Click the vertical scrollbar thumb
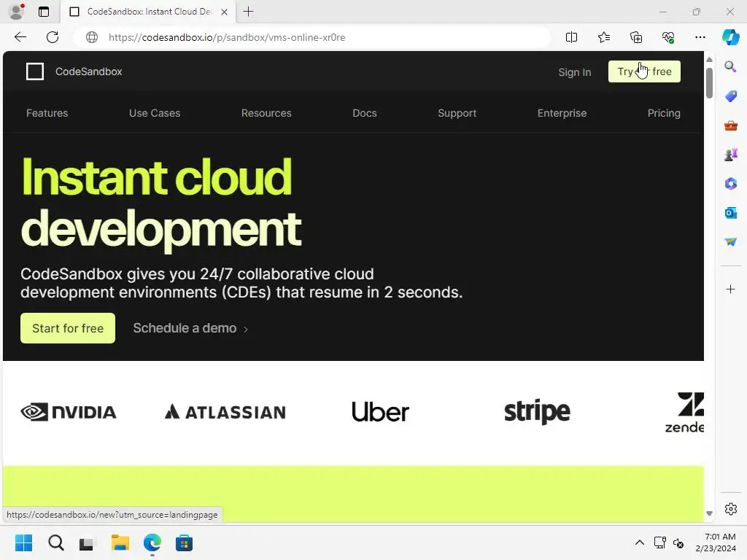747x560 pixels. tap(709, 83)
